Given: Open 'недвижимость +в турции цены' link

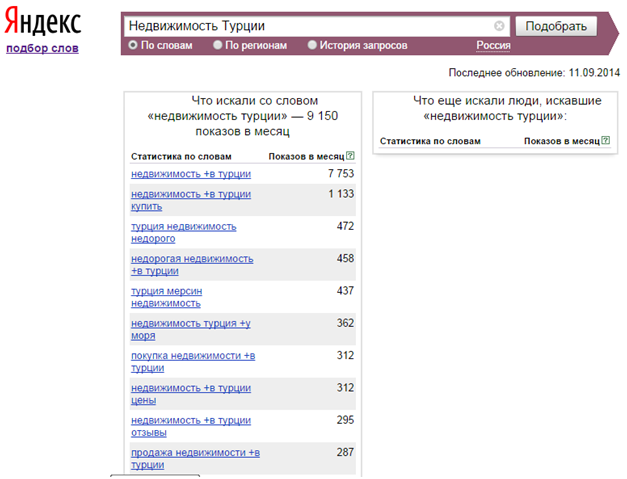Looking at the screenshot, I should (191, 394).
